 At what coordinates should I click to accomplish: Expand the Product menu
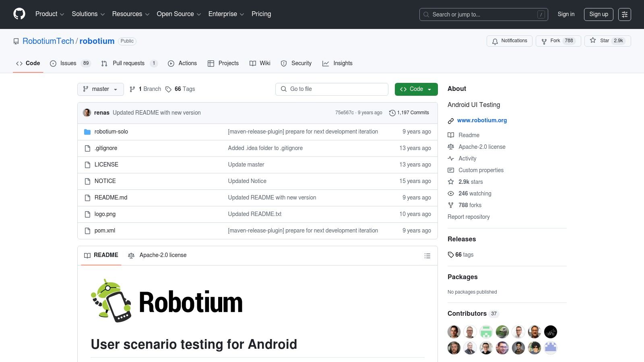pos(50,14)
